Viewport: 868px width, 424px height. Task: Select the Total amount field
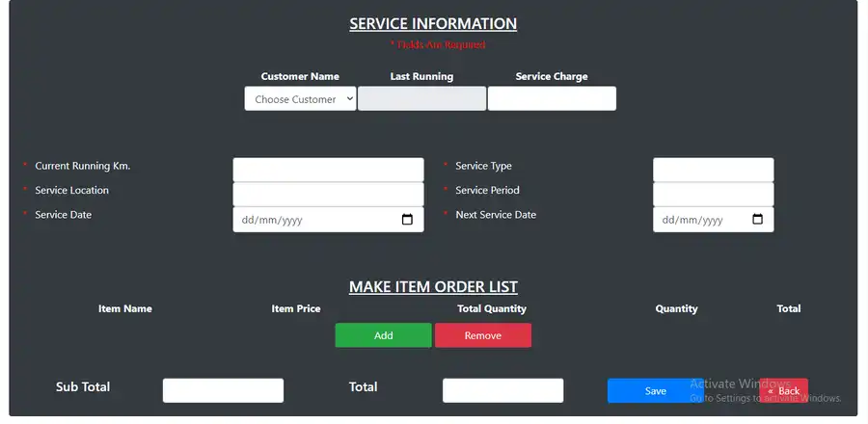pos(502,390)
